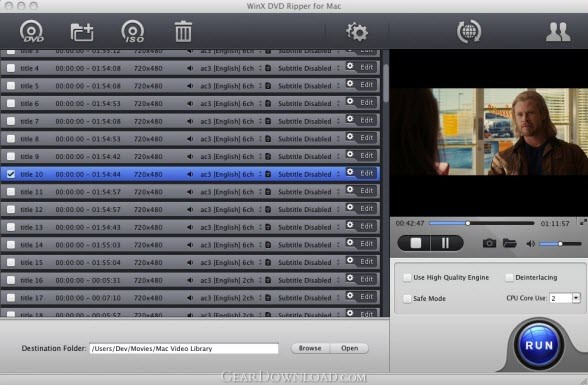The image size is (588, 385).
Task: Adjust the preview volume slider
Action: pos(560,244)
